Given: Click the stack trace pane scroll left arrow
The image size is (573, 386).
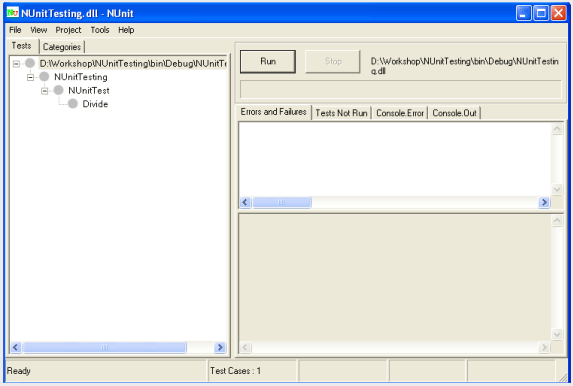Looking at the screenshot, I should (x=245, y=347).
